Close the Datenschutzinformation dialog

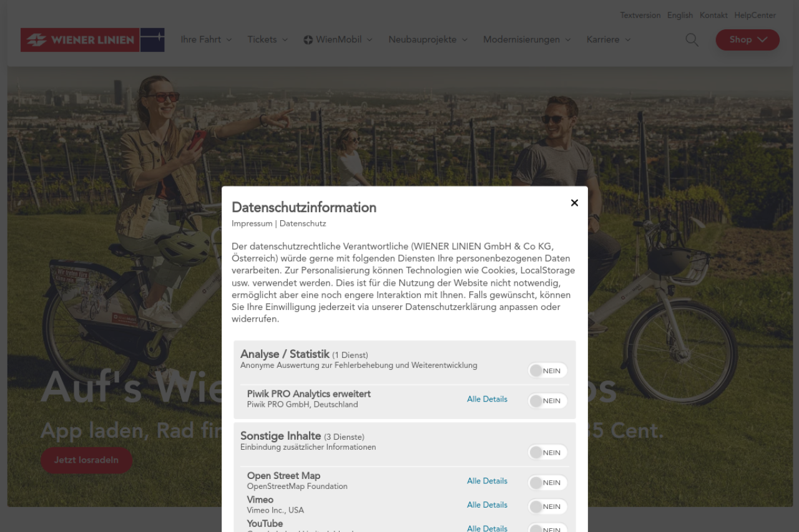click(574, 203)
